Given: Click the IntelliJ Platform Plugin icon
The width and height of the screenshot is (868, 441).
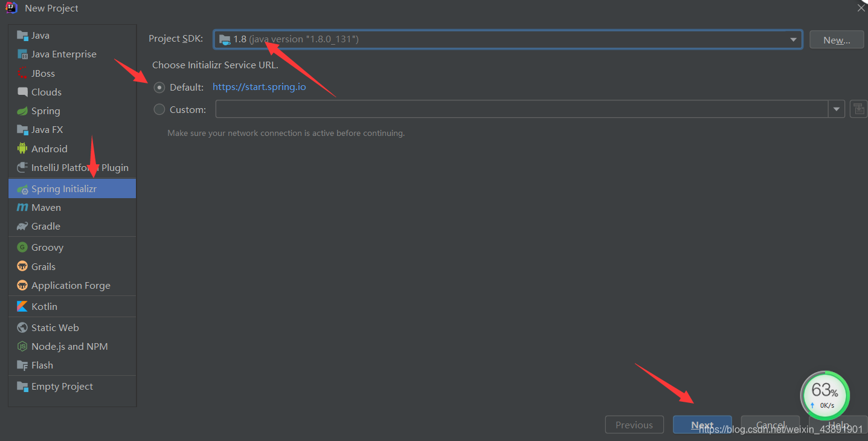Looking at the screenshot, I should (x=22, y=168).
